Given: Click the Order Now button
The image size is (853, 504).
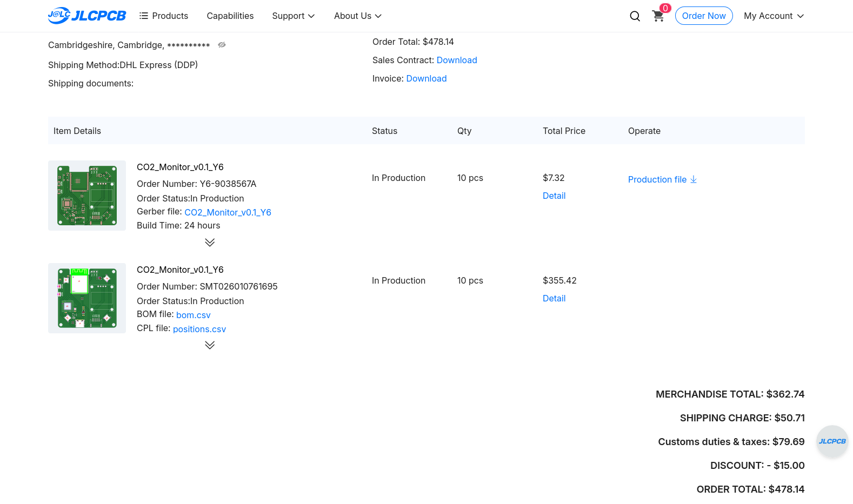Looking at the screenshot, I should 703,16.
